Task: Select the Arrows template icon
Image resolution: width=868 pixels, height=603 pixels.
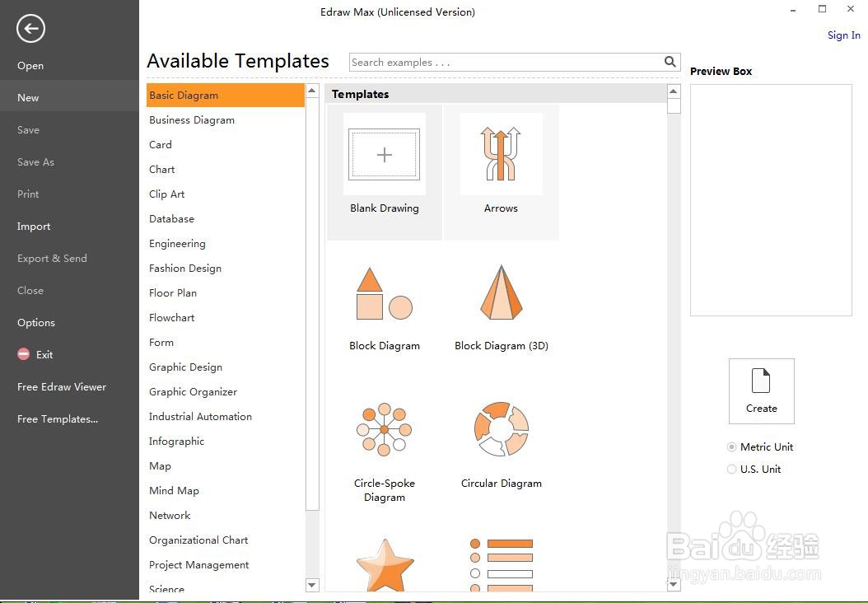Action: pyautogui.click(x=501, y=154)
